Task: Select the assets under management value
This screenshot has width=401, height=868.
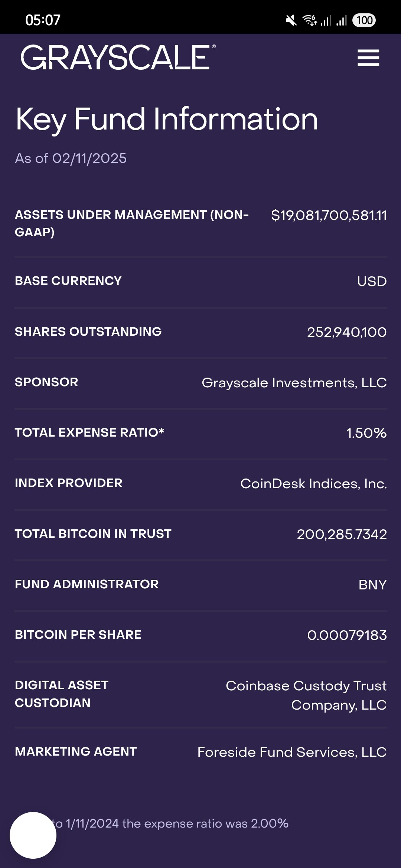Action: 329,216
